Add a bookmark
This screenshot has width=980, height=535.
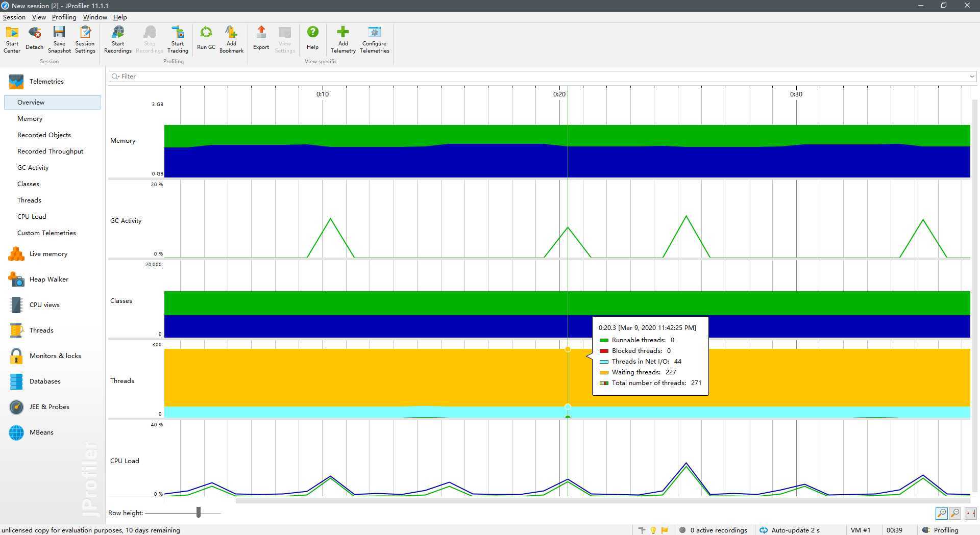pyautogui.click(x=231, y=39)
